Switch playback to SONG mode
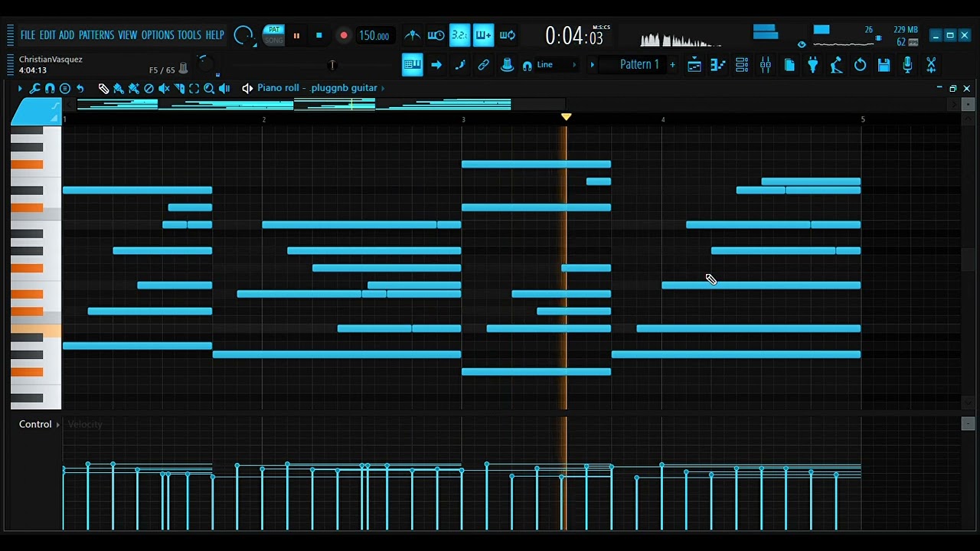The width and height of the screenshot is (980, 551). coord(273,41)
